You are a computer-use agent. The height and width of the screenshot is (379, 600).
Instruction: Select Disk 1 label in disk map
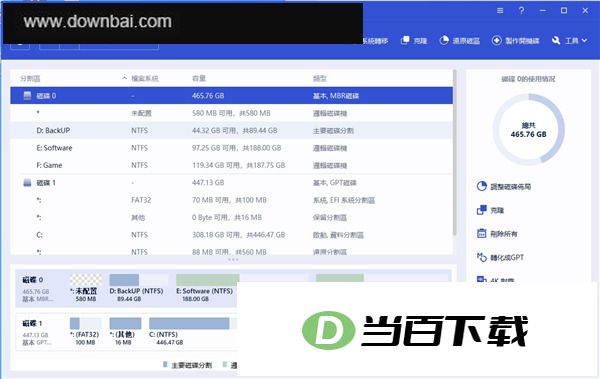[32, 323]
